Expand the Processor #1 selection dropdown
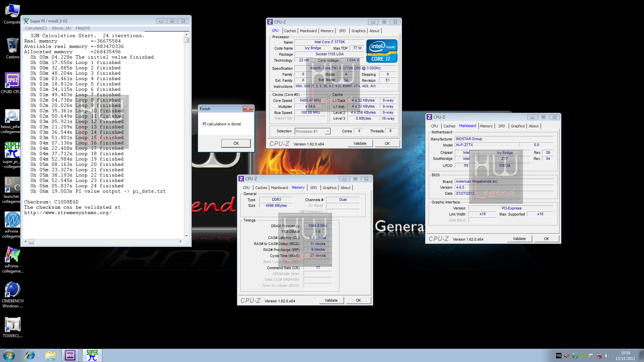Screen dimensions: 644x362 coord(328,131)
